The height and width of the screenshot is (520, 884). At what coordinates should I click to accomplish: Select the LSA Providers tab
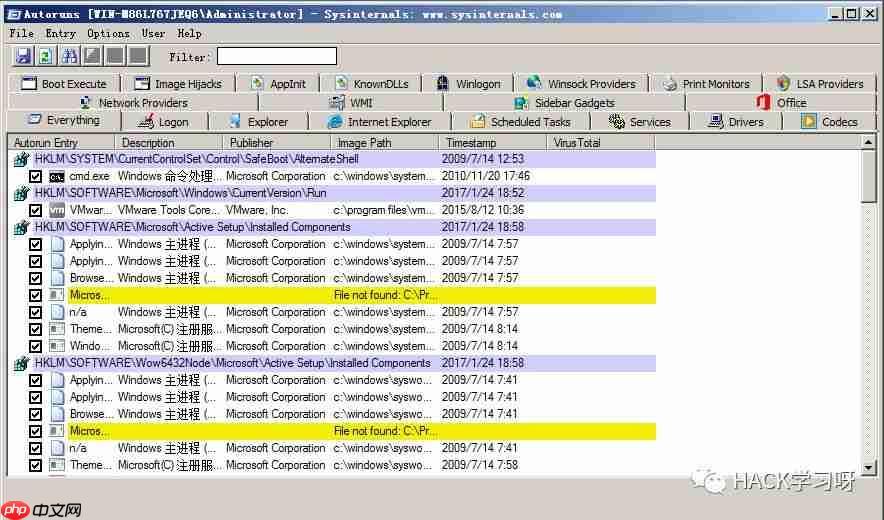pos(820,84)
